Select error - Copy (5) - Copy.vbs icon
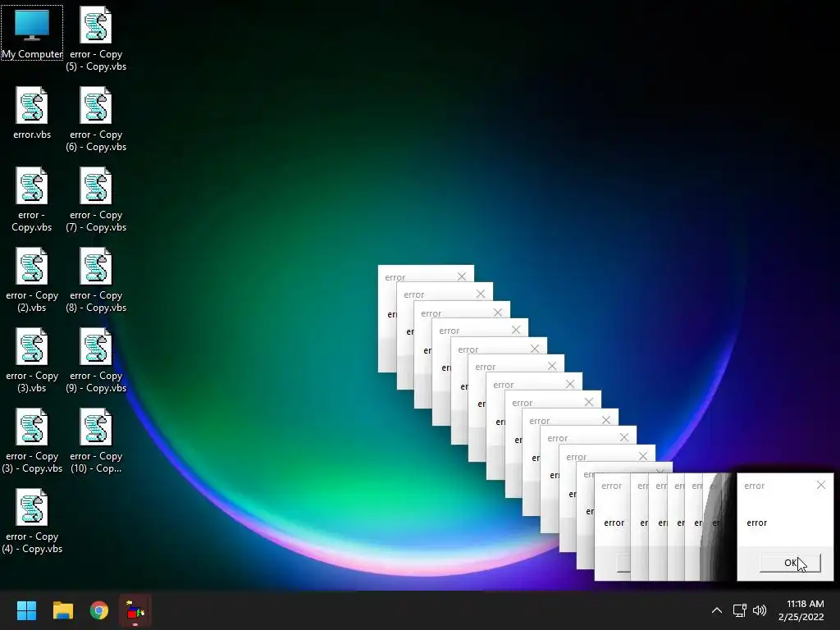The height and width of the screenshot is (630, 840). pos(96,39)
